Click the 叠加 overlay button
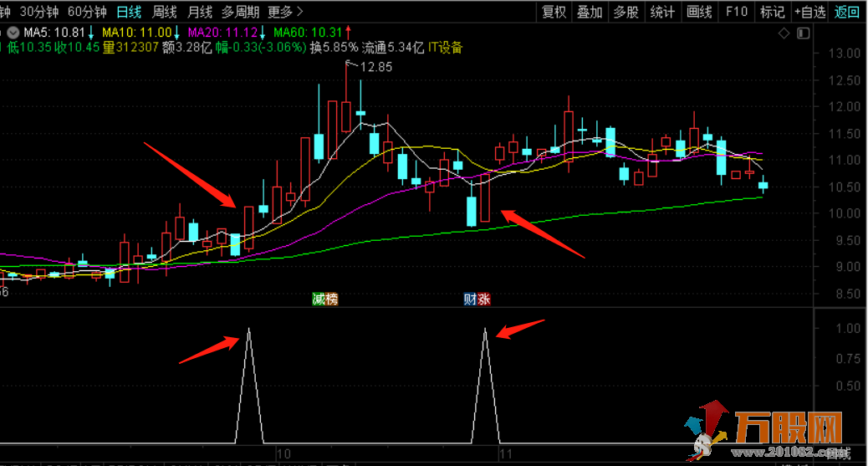This screenshot has width=868, height=466. click(x=590, y=12)
